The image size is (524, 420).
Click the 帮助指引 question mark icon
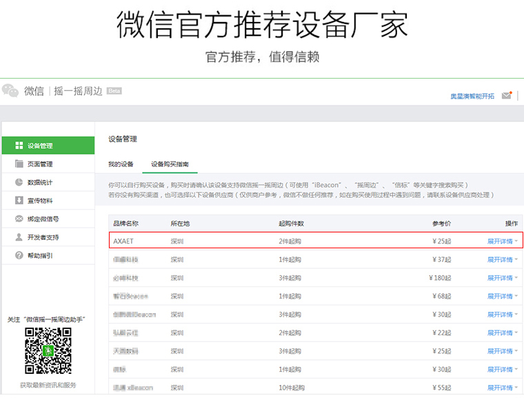pyautogui.click(x=19, y=255)
